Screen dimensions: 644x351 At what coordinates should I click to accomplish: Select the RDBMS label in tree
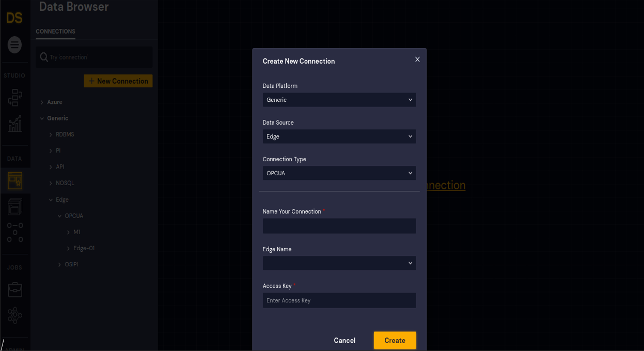(65, 134)
